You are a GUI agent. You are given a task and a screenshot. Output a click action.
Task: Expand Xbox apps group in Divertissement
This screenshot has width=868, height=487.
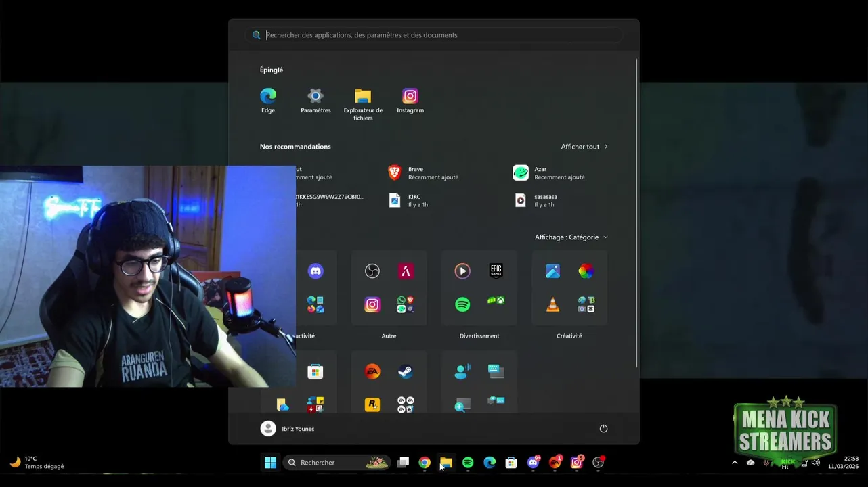pos(496,300)
